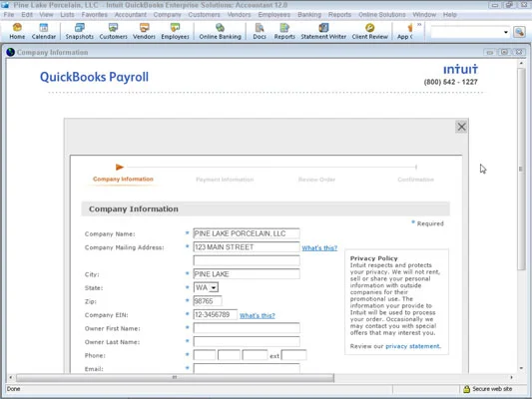Click the Owner First Name field

pos(247,328)
